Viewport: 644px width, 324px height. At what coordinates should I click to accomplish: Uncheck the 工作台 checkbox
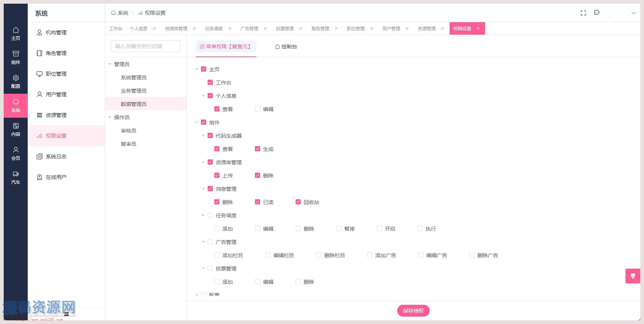pyautogui.click(x=210, y=82)
